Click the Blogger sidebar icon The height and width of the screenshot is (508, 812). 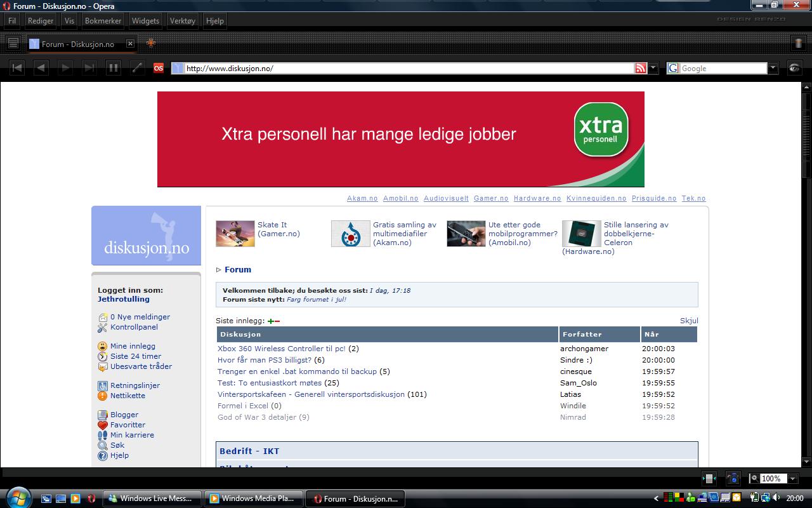click(x=103, y=415)
